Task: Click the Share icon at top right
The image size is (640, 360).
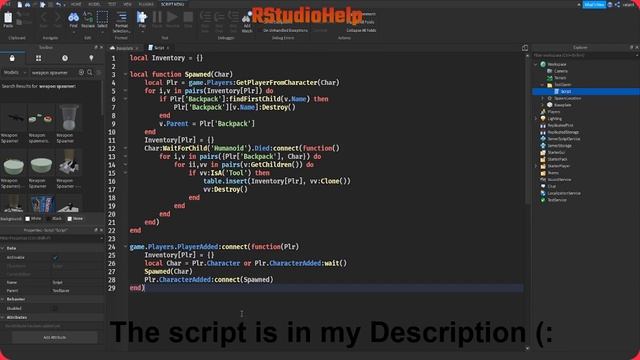Action: pos(618,4)
